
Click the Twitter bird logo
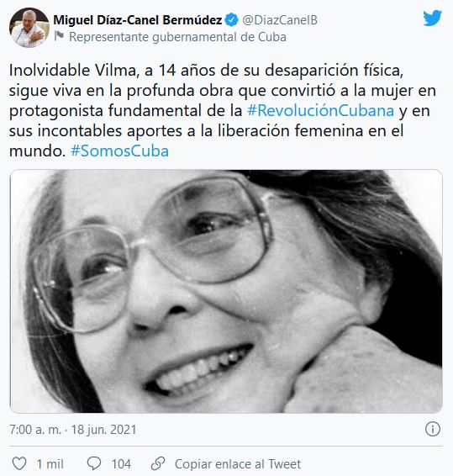432,18
